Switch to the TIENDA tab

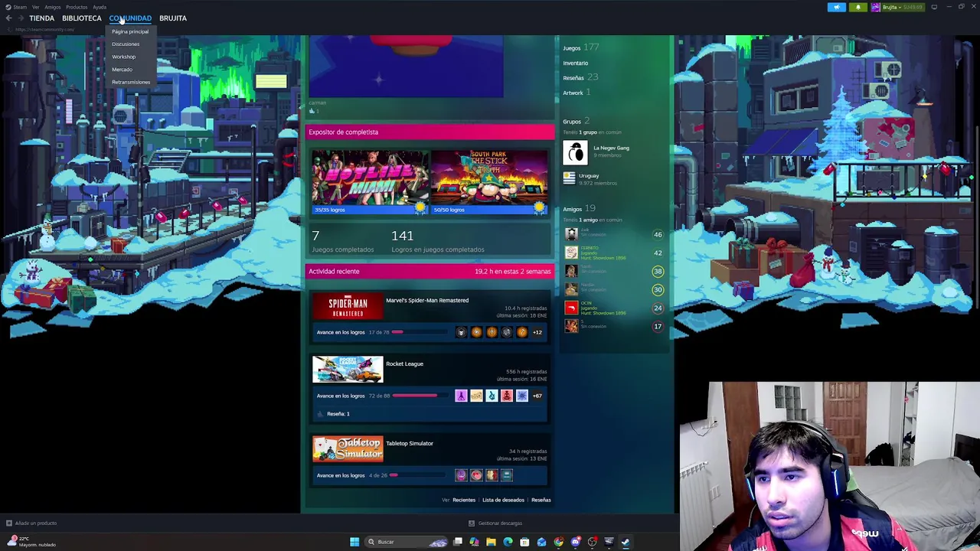click(41, 18)
